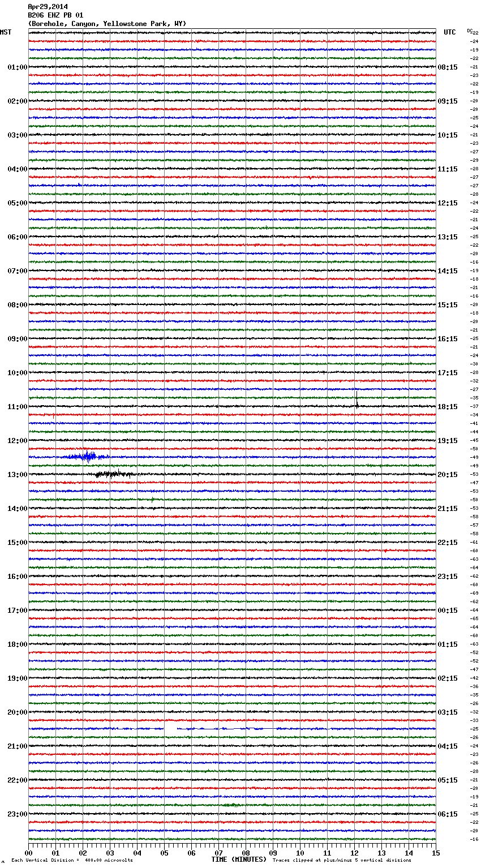481x868 pixels.
Task: Click the Borehole, Canyon, Yellowstone Park location text
Action: point(107,24)
